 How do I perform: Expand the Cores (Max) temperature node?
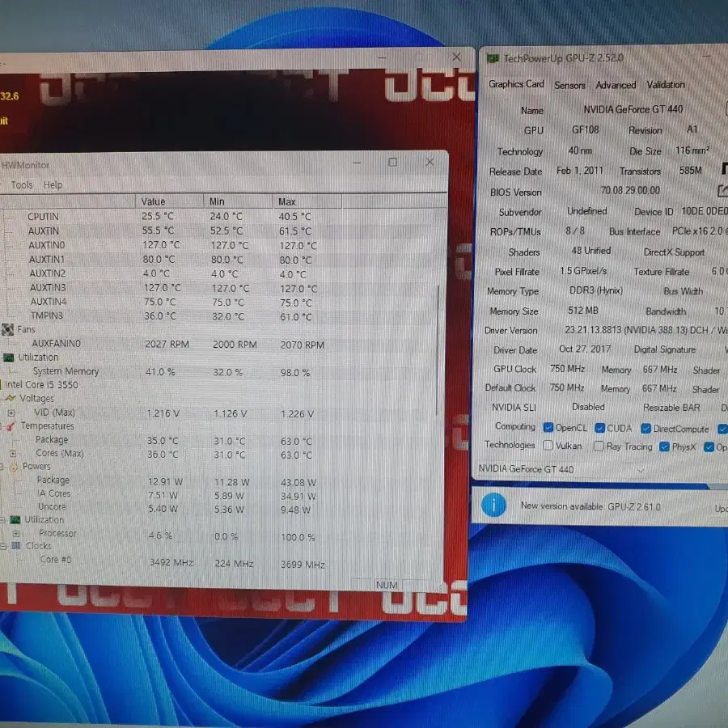13,454
